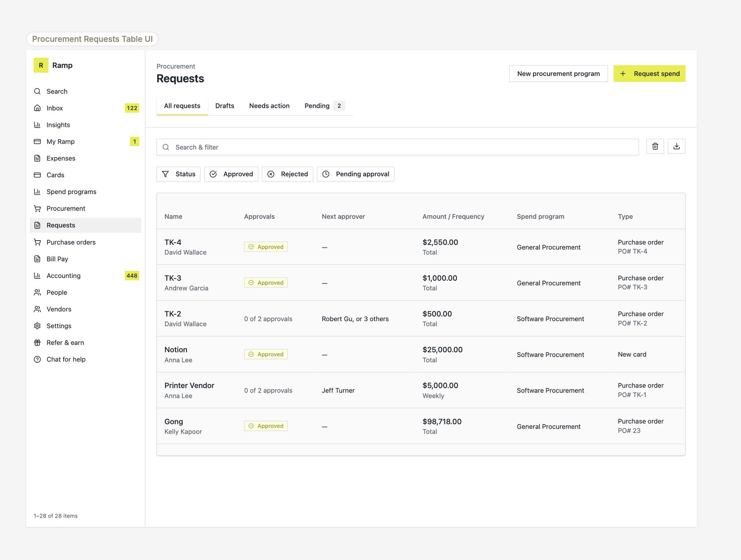Click the $98,718.00 amount
Image resolution: width=741 pixels, height=560 pixels.
point(442,421)
